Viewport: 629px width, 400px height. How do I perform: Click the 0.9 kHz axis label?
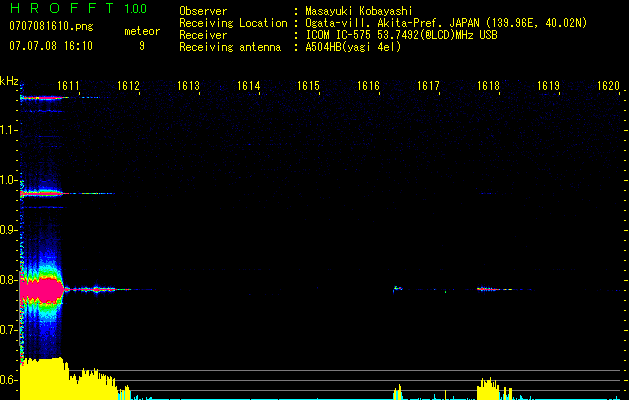(x=8, y=230)
